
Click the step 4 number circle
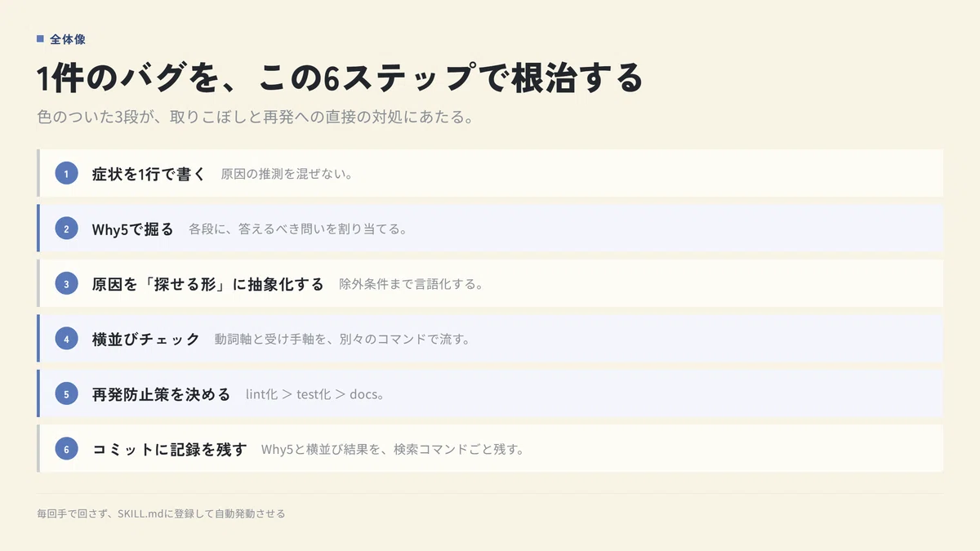(x=66, y=338)
